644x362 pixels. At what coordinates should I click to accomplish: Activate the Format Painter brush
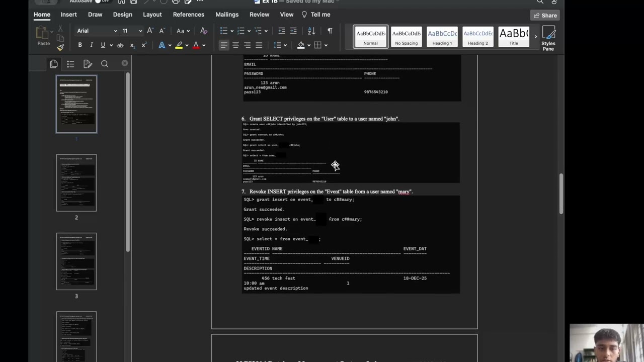(60, 47)
